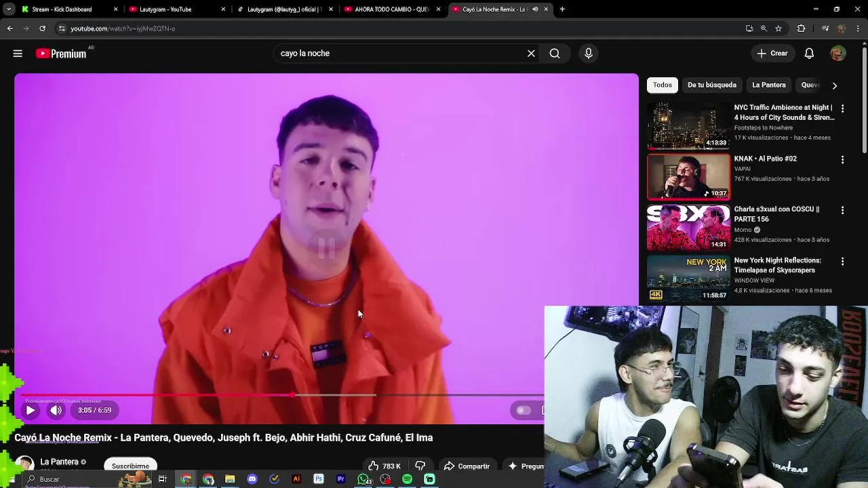Bookmark this page with the star

tap(778, 28)
